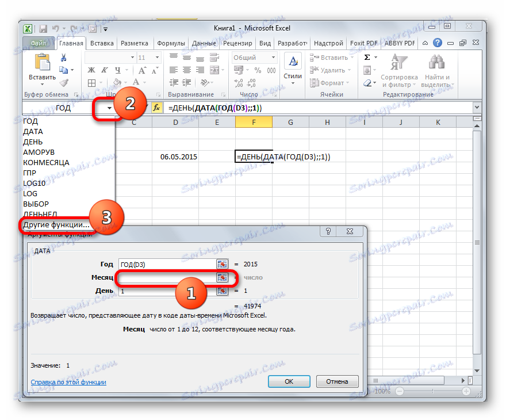Click the Insert Function fx icon

pyautogui.click(x=156, y=107)
